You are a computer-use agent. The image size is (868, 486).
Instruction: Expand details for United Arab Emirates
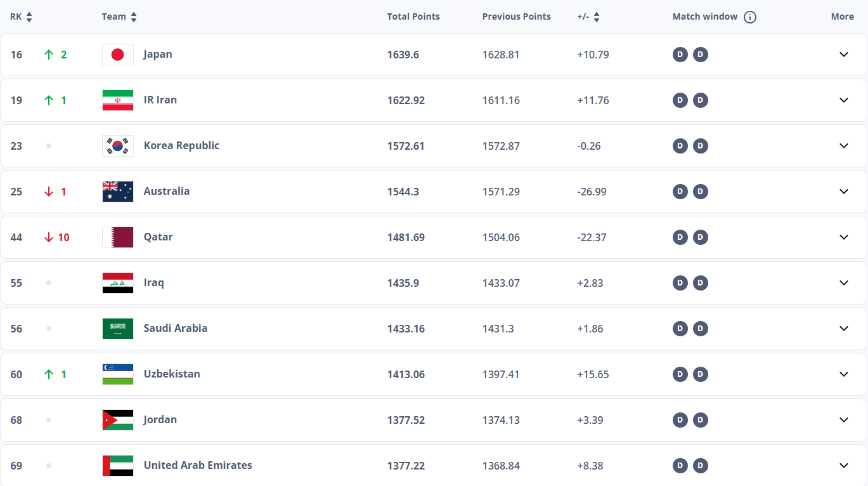pos(844,466)
